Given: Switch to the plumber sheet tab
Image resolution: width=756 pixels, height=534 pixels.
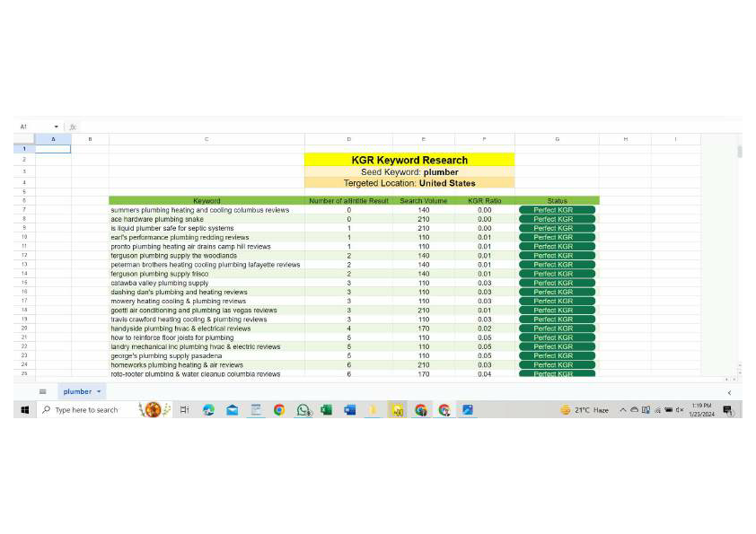Looking at the screenshot, I should tap(76, 391).
